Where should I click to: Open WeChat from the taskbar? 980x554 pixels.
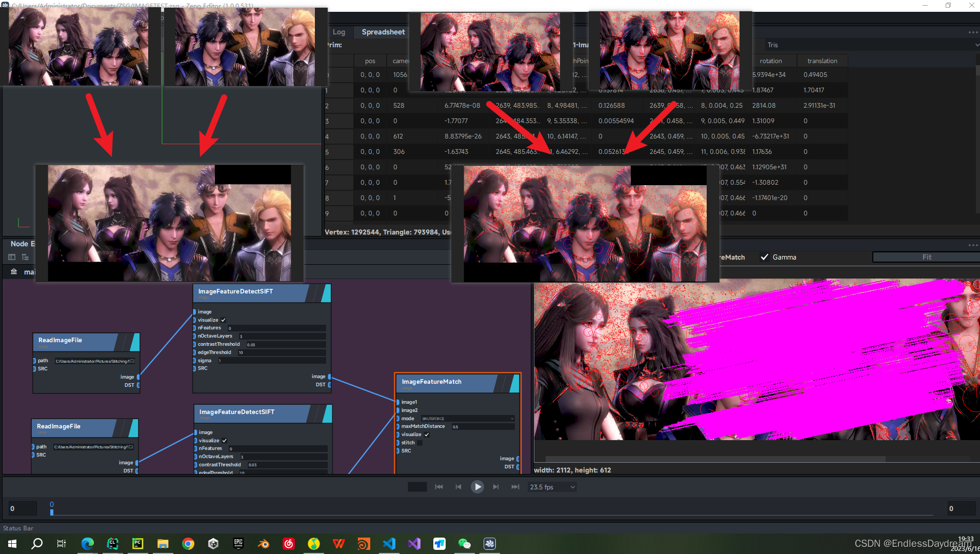coord(464,544)
